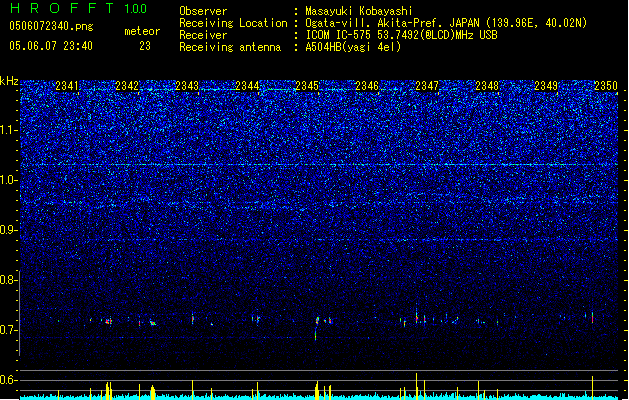Select observer name Masayuki Kobayashi
Viewport: 629px width, 400px height.
359,11
